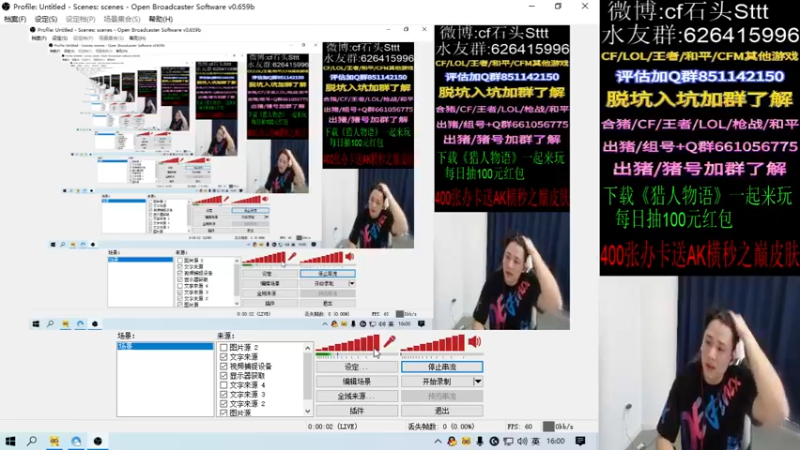Click the sources list scrollbar thumb

click(x=307, y=376)
